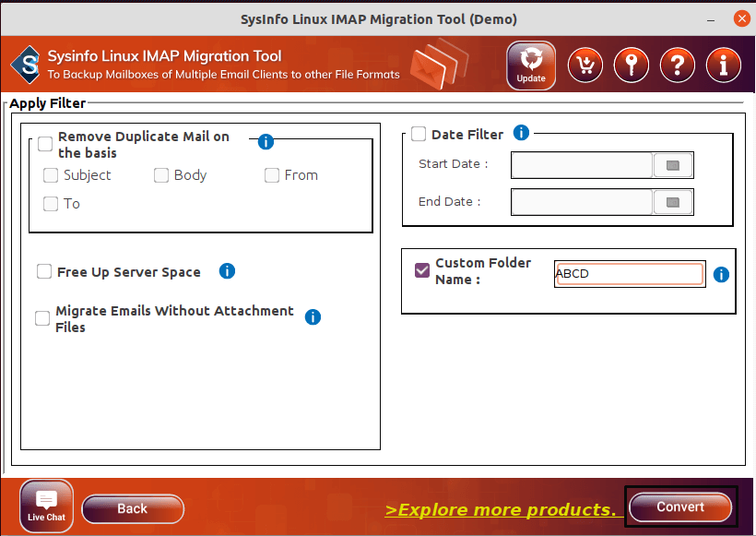
Task: Show info for Date Filter
Action: coord(521,132)
